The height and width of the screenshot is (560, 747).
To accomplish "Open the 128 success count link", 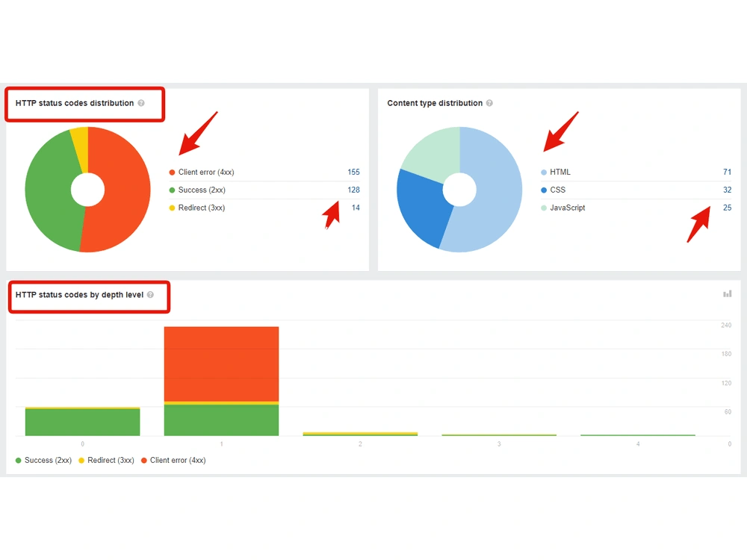I will (x=353, y=190).
